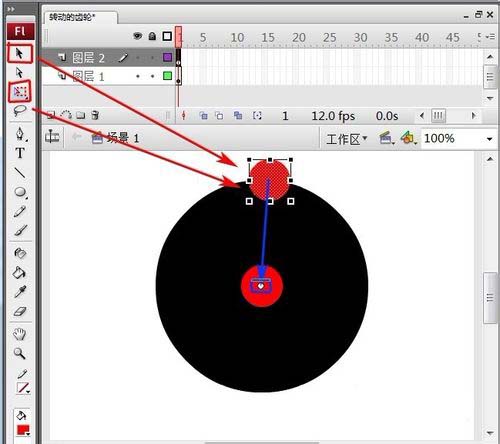The height and width of the screenshot is (444, 500).
Task: Go back with the edit bar arrow
Action: point(77,137)
